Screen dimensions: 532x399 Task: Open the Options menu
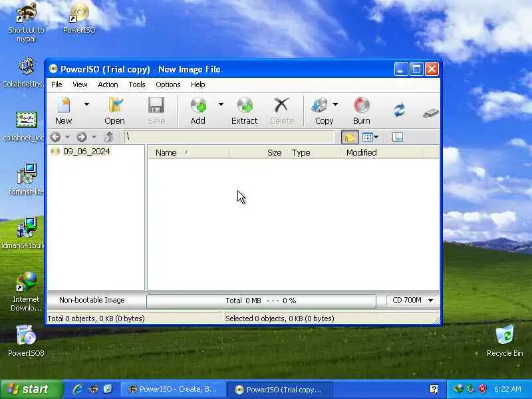tap(168, 84)
